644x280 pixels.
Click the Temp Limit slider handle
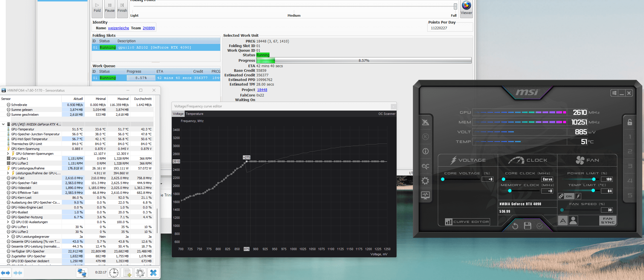(593, 191)
